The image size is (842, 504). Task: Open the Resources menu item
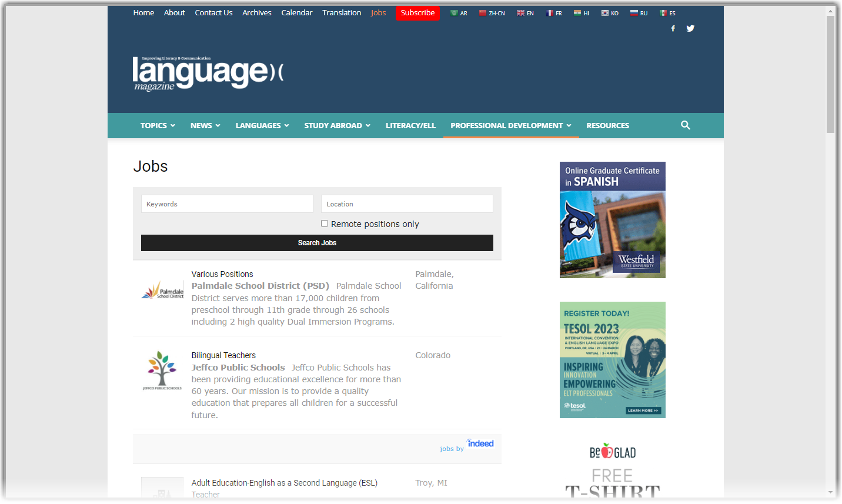click(x=607, y=125)
